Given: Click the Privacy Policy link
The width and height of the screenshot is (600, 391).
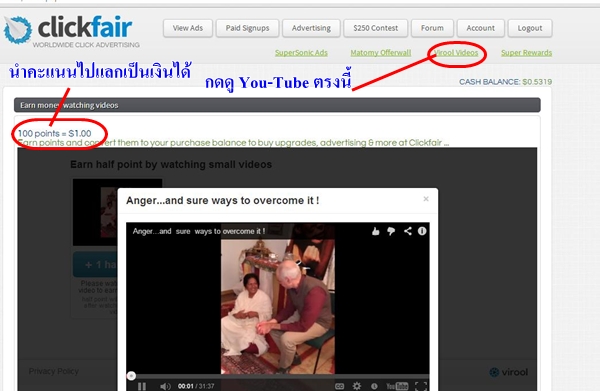Looking at the screenshot, I should pos(54,371).
